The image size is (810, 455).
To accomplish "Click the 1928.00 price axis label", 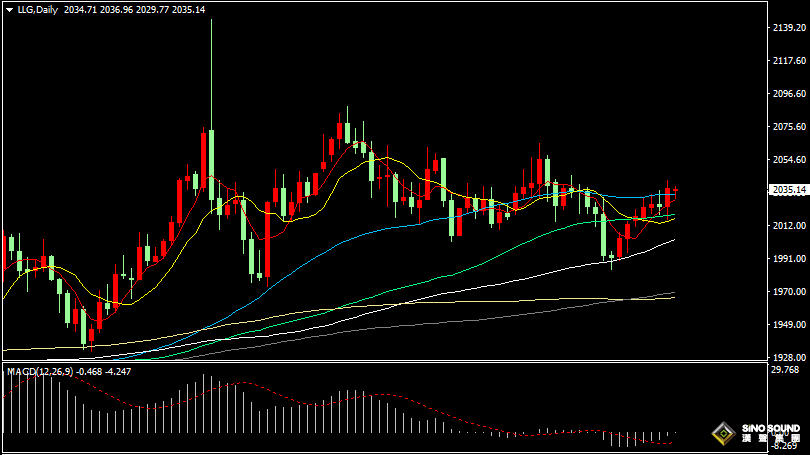I will [790, 357].
